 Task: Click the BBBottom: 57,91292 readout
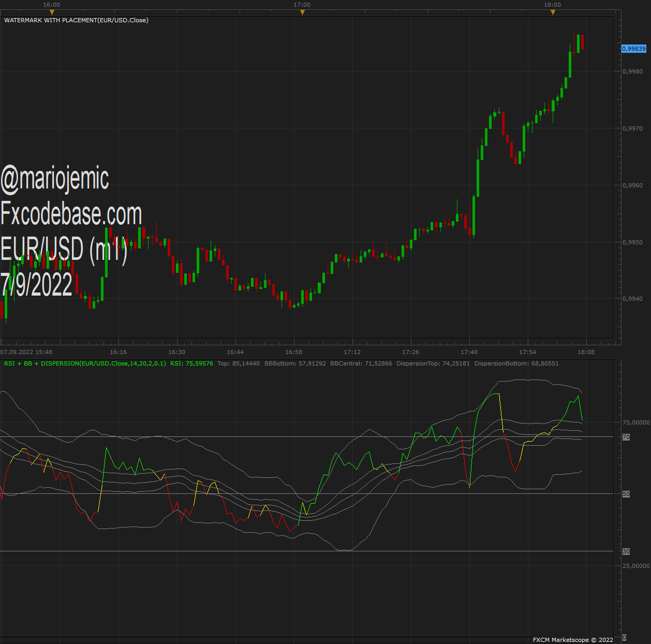[x=295, y=363]
